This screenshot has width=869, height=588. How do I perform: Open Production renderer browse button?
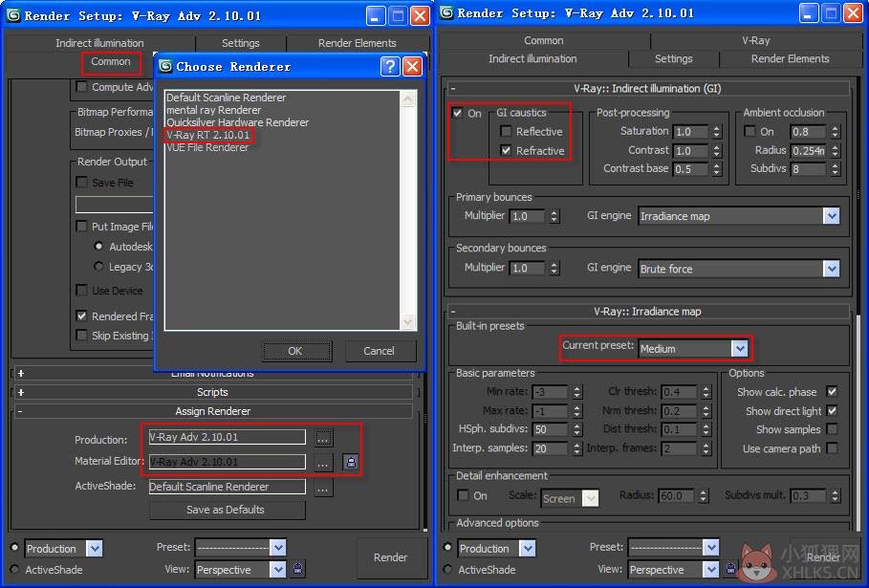[323, 438]
